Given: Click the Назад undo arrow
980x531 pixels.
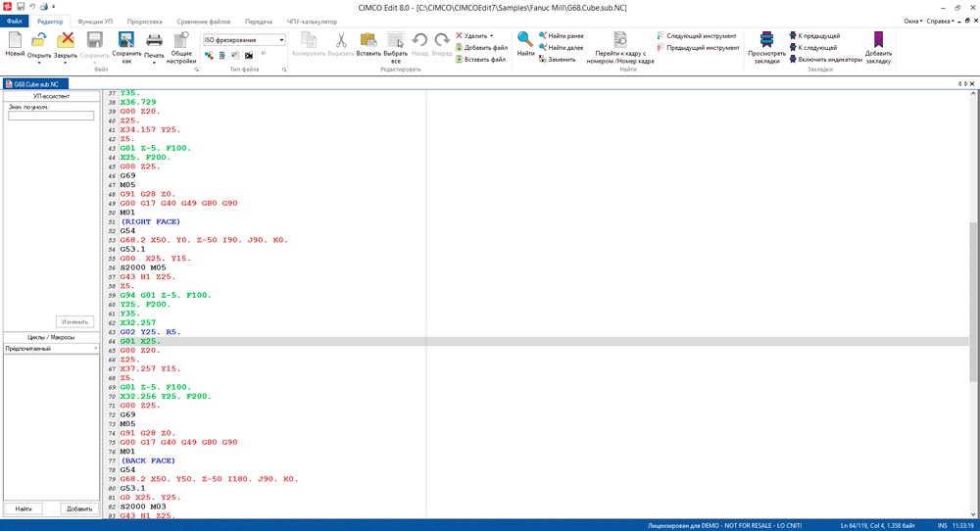Looking at the screenshot, I should tap(419, 40).
